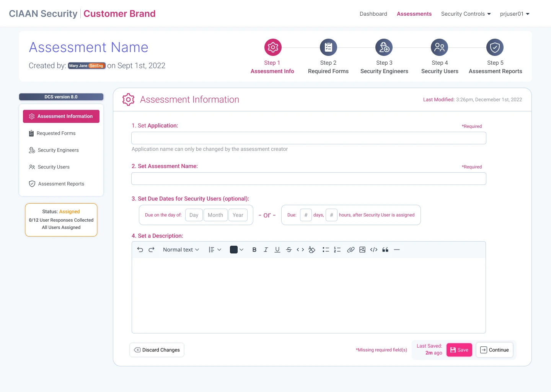
Task: Start a bulleted list in the editor
Action: [x=326, y=250]
